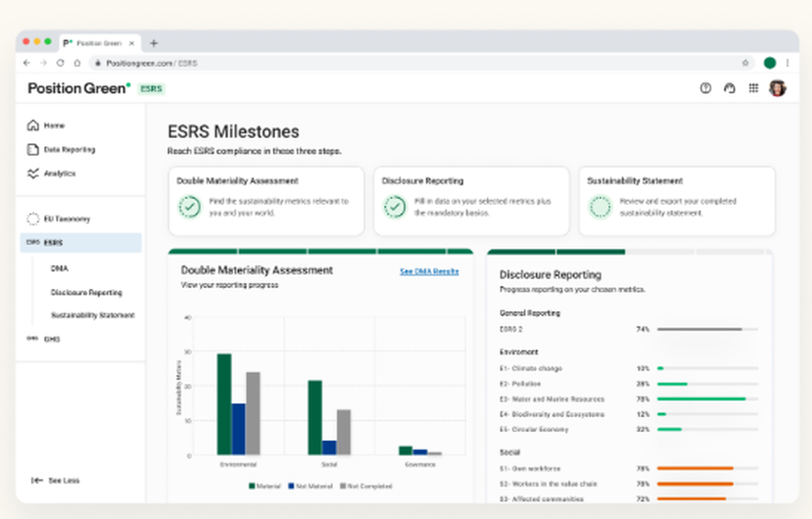Click the "ESRS Milestones" heading
The height and width of the screenshot is (519, 812).
(x=234, y=132)
